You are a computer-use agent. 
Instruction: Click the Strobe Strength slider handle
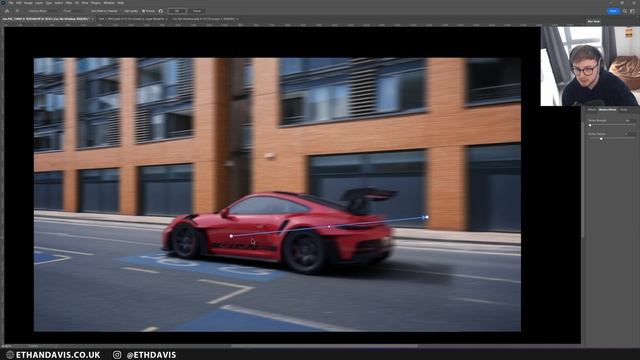click(x=590, y=125)
